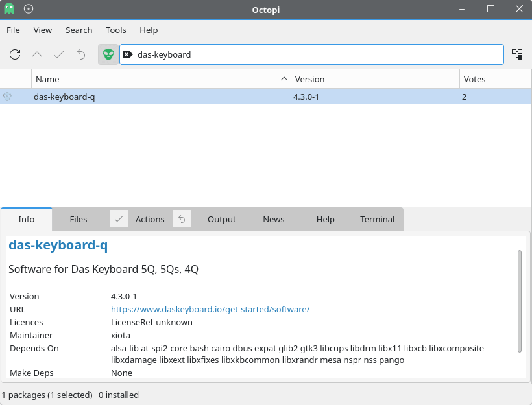Switch to the Actions tab
The width and height of the screenshot is (532, 405).
click(x=150, y=219)
